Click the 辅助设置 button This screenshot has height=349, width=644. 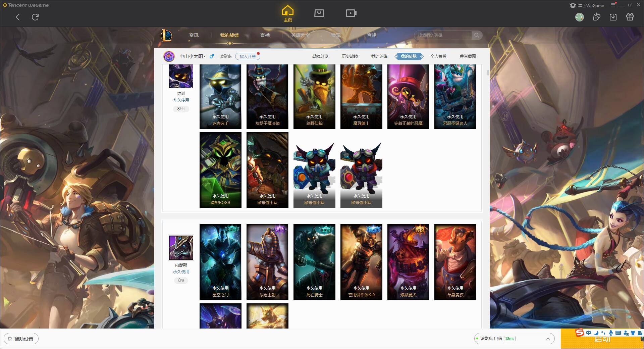[21, 339]
